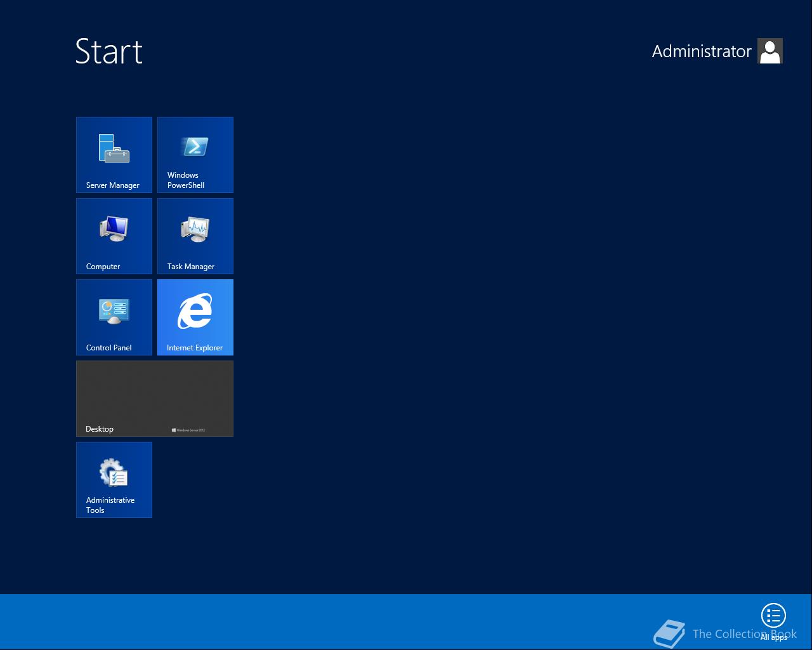Launch Windows PowerShell tile
This screenshot has height=650, width=812.
coord(195,155)
